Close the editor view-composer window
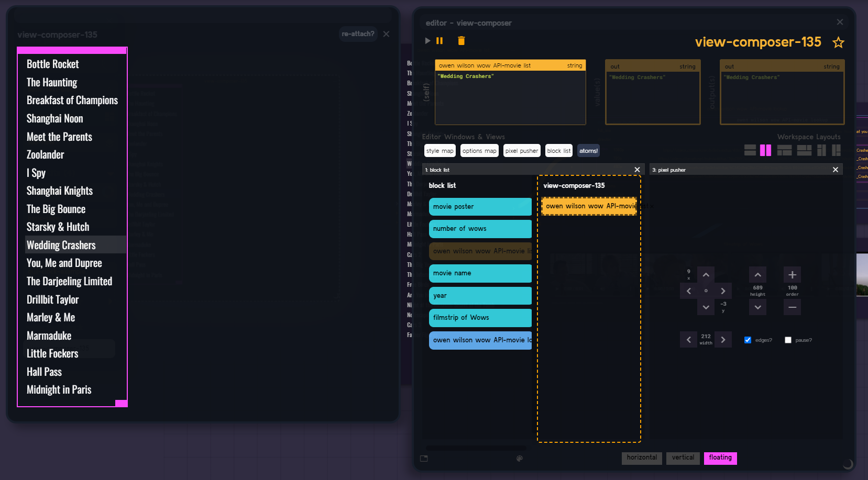Image resolution: width=868 pixels, height=480 pixels. tap(840, 22)
